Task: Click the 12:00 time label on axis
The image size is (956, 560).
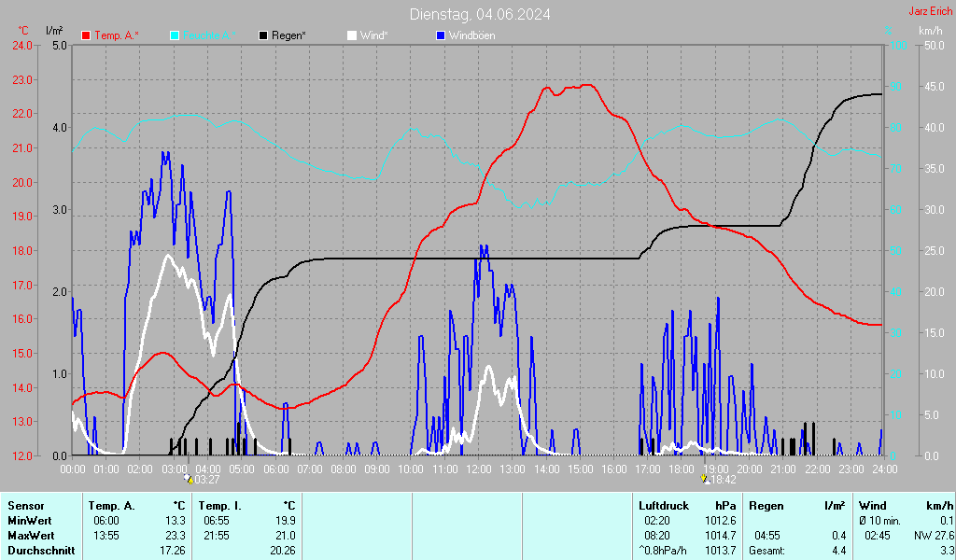Action: tap(478, 468)
